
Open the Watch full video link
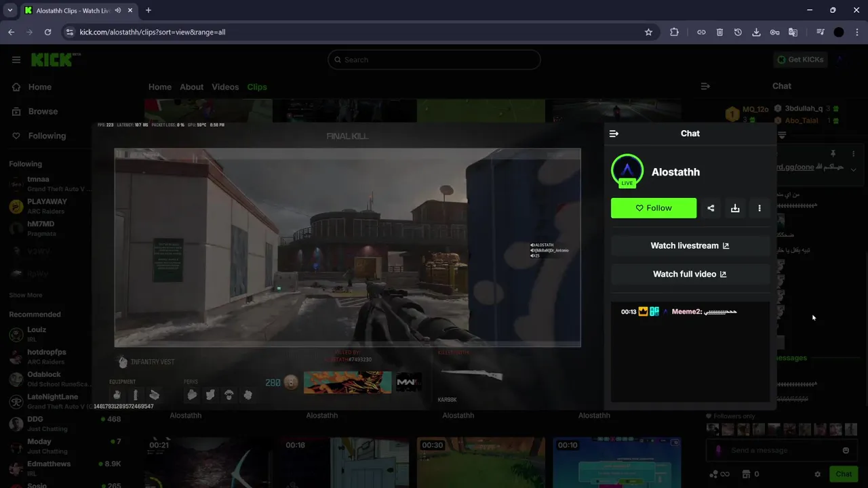click(690, 274)
